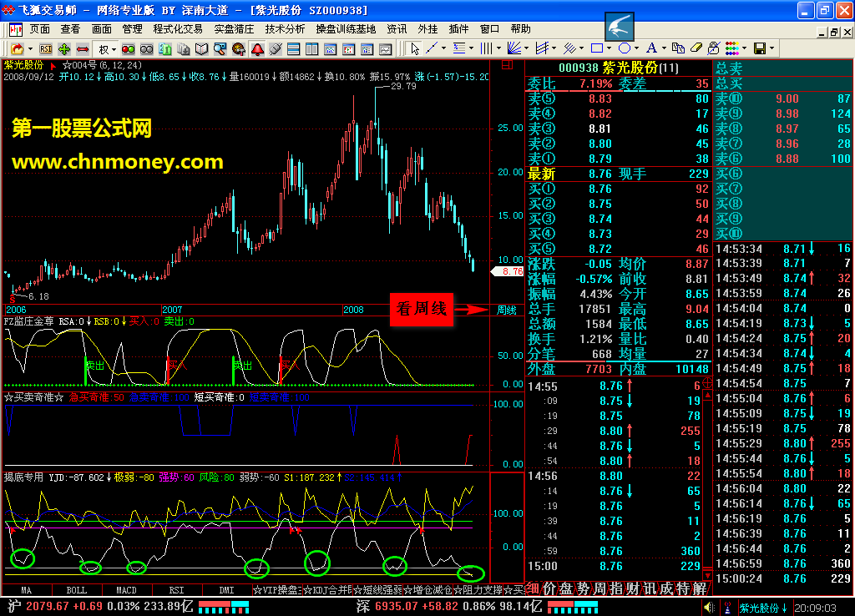Switch to the DMI indicator tab
855x616 pixels.
click(x=227, y=590)
